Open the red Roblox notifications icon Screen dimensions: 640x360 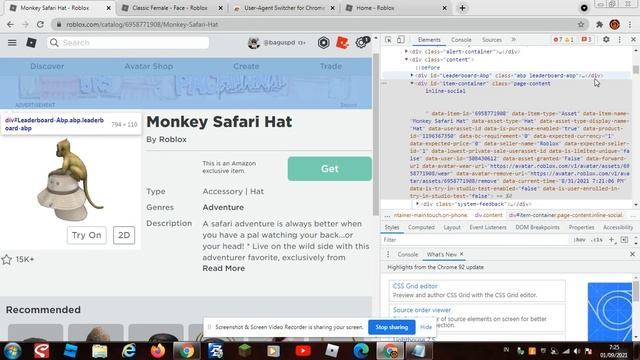342,42
